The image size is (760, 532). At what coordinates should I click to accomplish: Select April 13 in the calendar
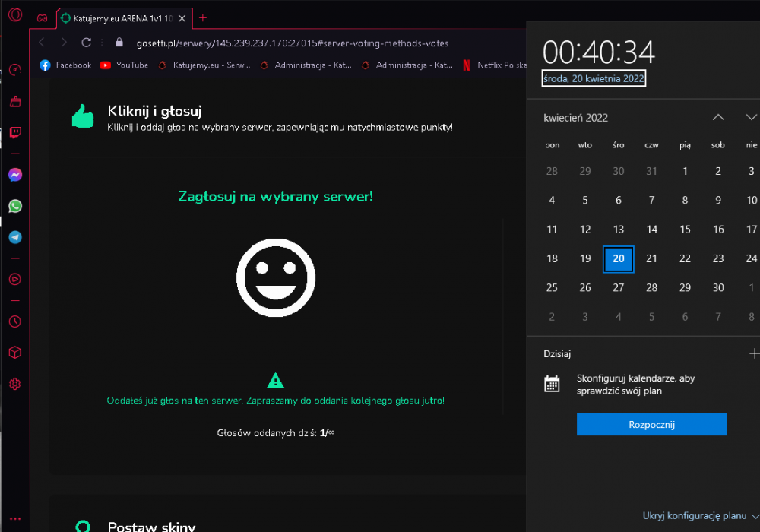[619, 230]
